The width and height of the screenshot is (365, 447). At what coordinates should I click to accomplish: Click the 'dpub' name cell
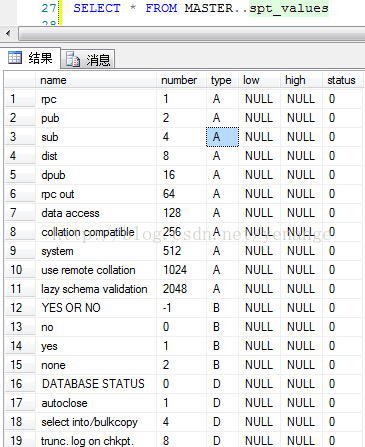point(96,175)
